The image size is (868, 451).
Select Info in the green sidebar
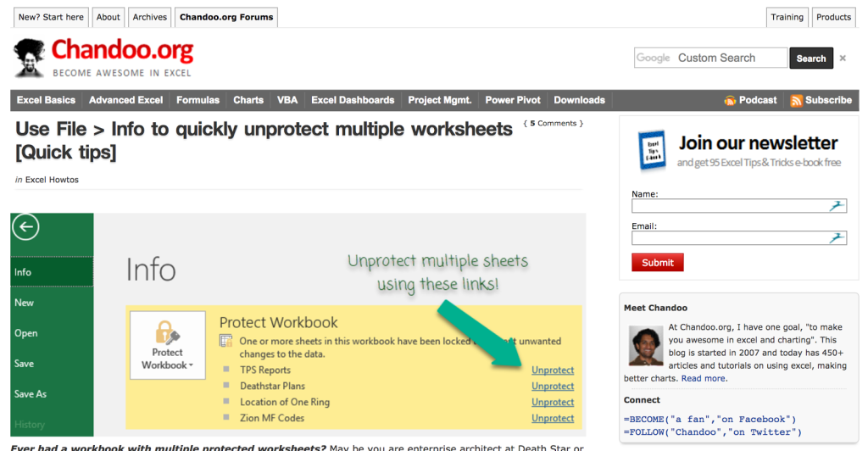click(x=52, y=272)
